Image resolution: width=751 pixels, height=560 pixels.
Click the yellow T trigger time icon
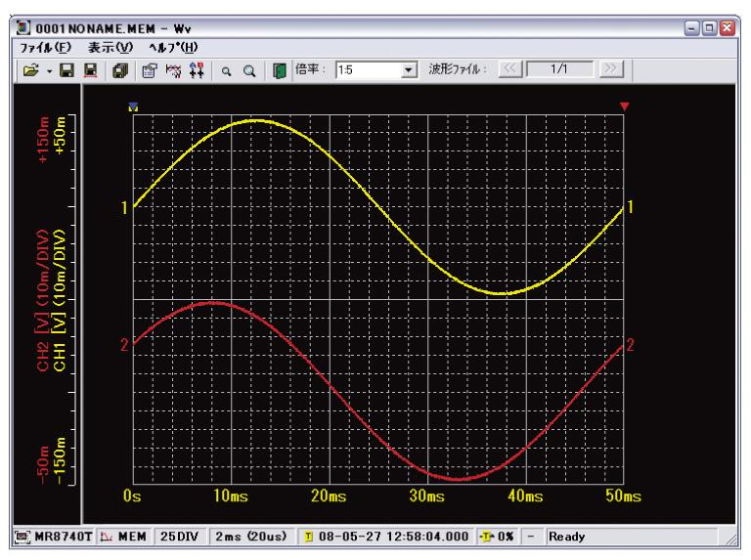pyautogui.click(x=308, y=537)
